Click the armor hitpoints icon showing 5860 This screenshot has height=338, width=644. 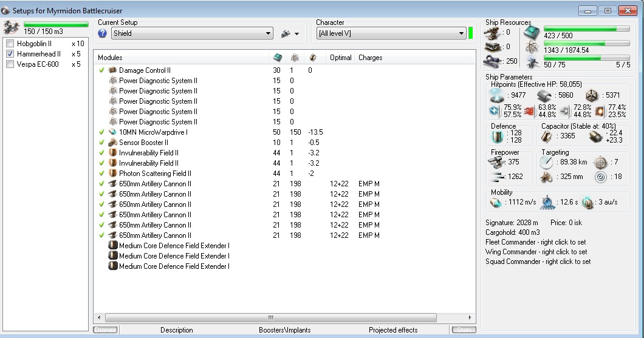coord(544,95)
